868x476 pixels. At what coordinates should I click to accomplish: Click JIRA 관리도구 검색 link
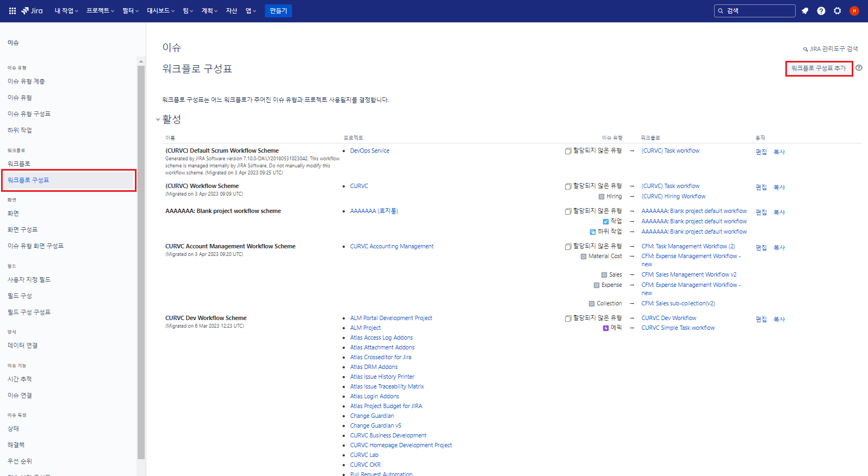coord(830,49)
